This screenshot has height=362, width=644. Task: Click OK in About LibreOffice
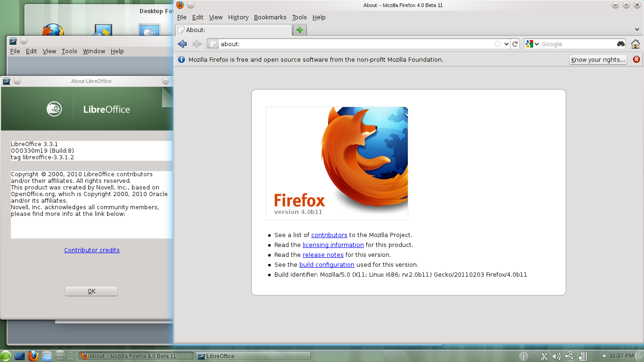[91, 291]
